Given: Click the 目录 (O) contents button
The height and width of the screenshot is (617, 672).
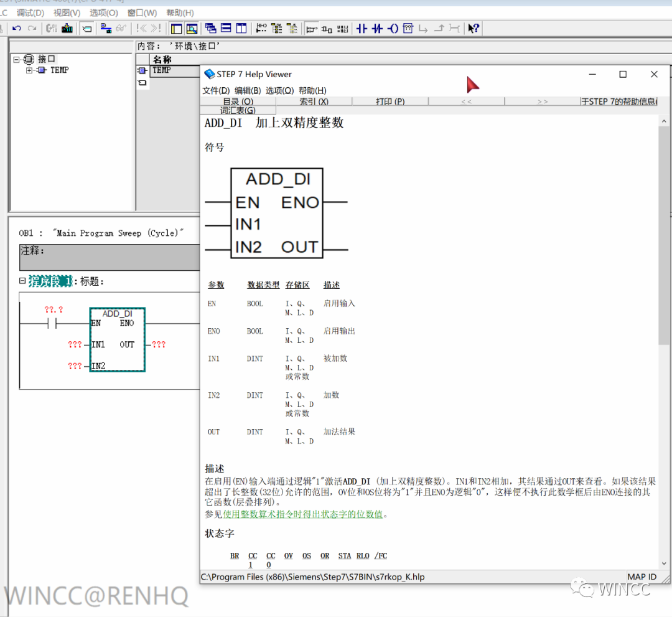Looking at the screenshot, I should [238, 101].
